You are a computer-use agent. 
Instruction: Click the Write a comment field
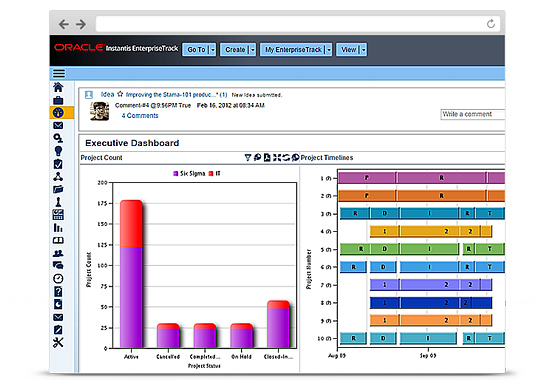[x=472, y=114]
